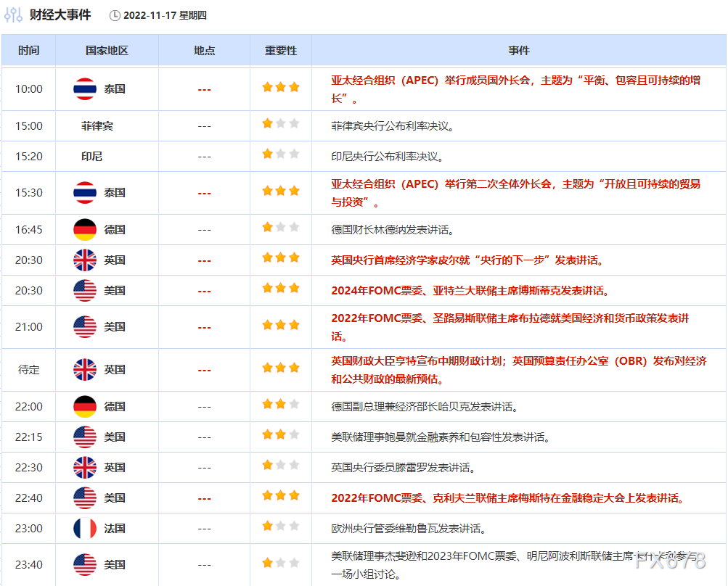
Task: Click the 时间 column header
Action: click(29, 51)
